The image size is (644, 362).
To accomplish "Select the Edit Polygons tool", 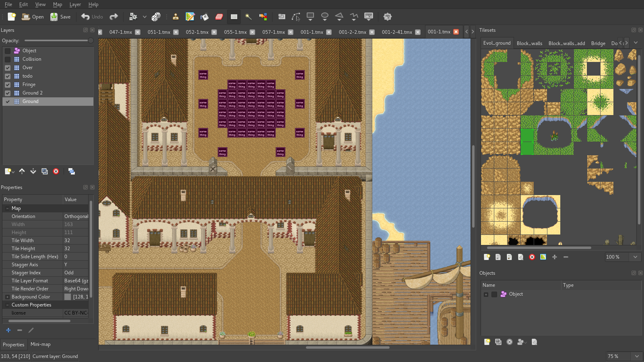I will [296, 16].
